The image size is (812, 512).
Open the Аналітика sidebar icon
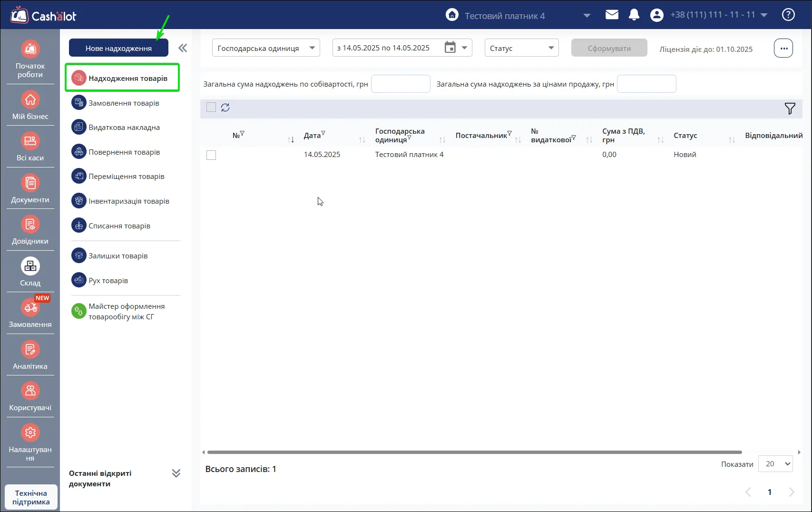pyautogui.click(x=30, y=350)
